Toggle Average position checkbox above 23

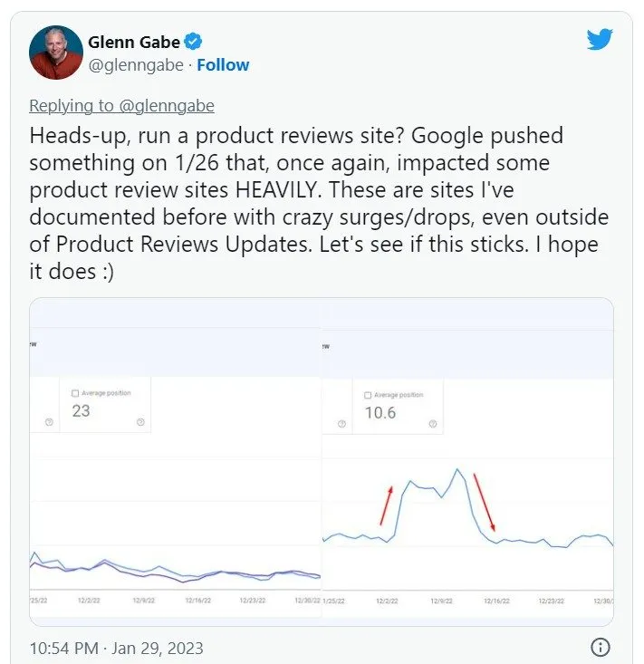75,393
